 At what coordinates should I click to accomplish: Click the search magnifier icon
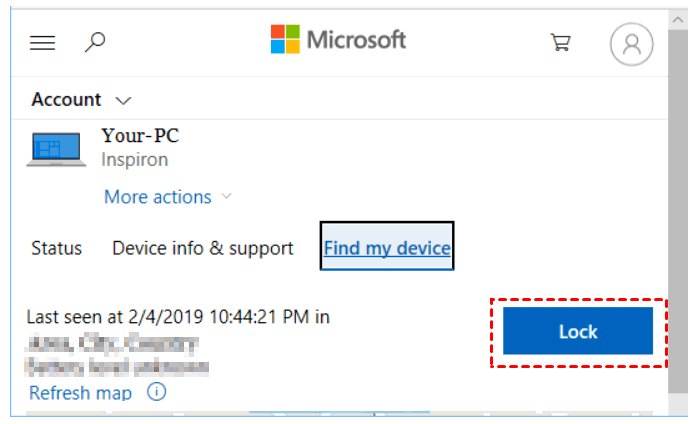pyautogui.click(x=95, y=42)
